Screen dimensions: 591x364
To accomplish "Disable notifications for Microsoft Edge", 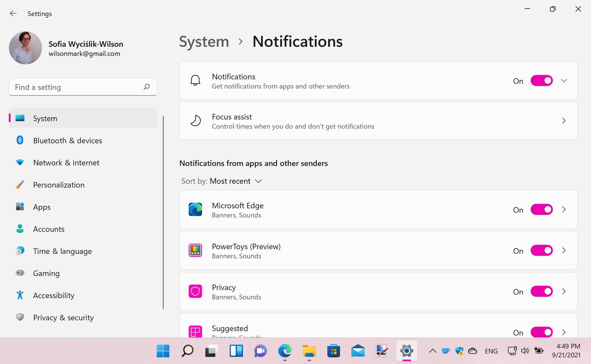I will pyautogui.click(x=541, y=210).
